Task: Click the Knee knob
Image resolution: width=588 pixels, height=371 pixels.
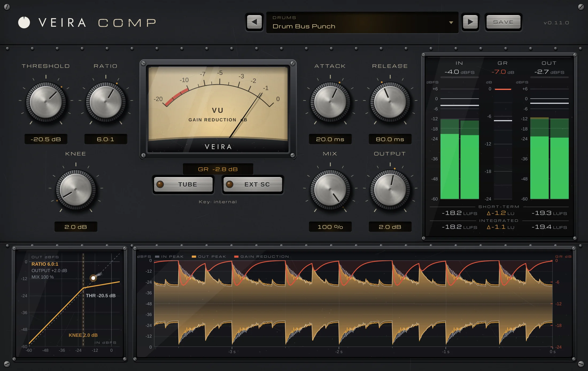Action: coord(76,190)
